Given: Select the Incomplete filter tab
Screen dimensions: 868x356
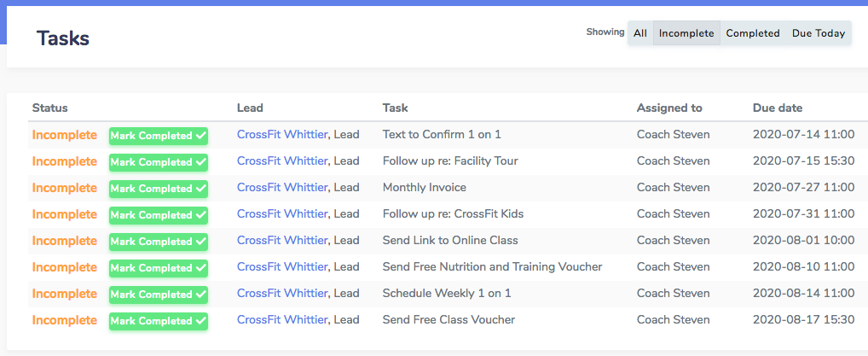Looking at the screenshot, I should click(x=686, y=33).
